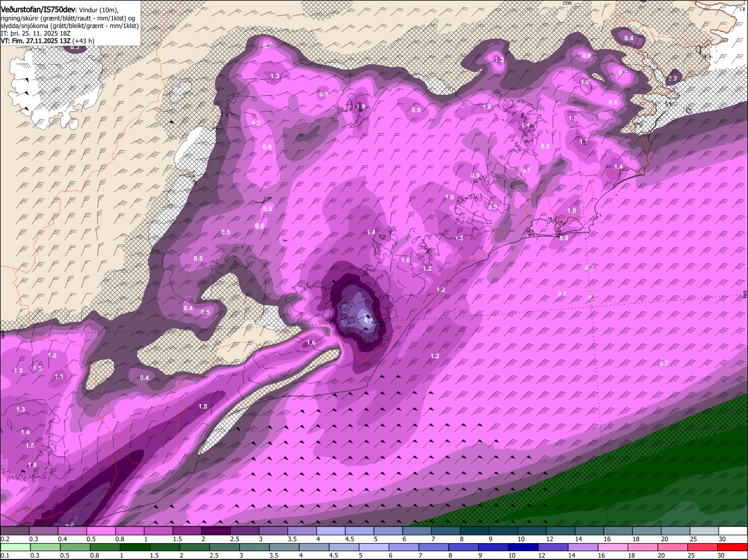Click the 15W longitude label
Screen dimensions: 748x560
(566, 3)
